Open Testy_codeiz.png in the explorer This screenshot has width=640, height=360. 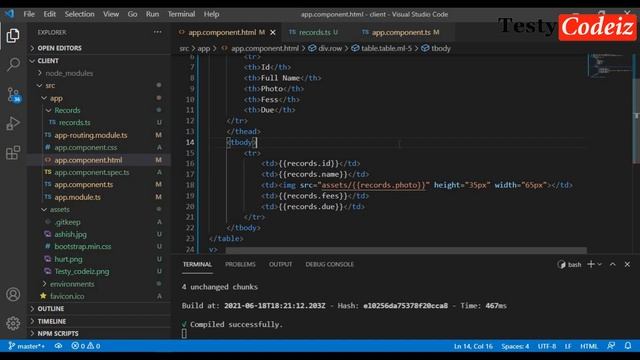tap(82, 271)
